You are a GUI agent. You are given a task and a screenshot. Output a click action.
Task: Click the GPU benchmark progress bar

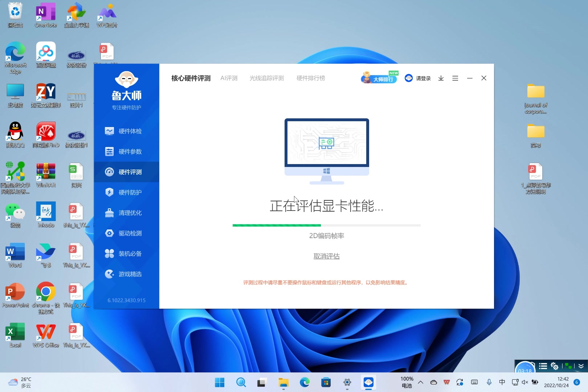point(326,225)
